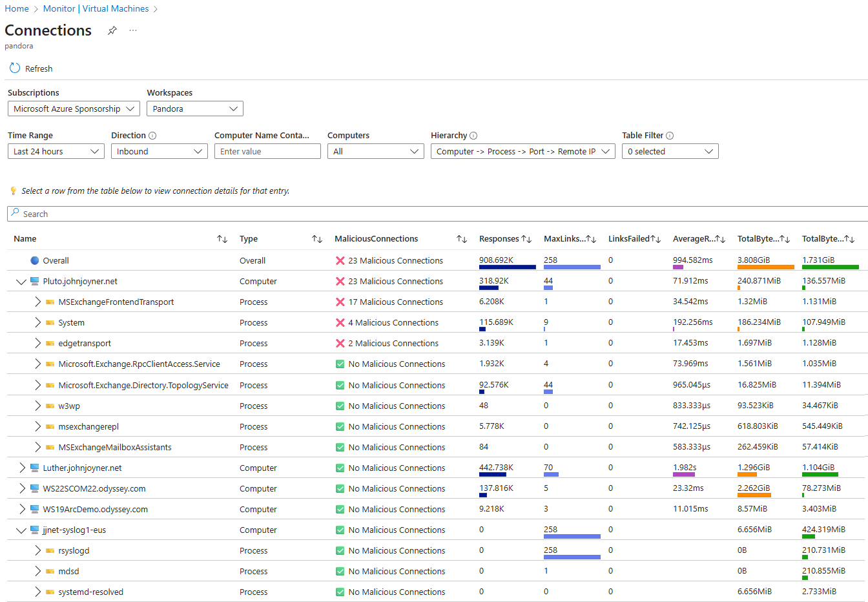Click the Computer Name Contains input field

pyautogui.click(x=267, y=151)
